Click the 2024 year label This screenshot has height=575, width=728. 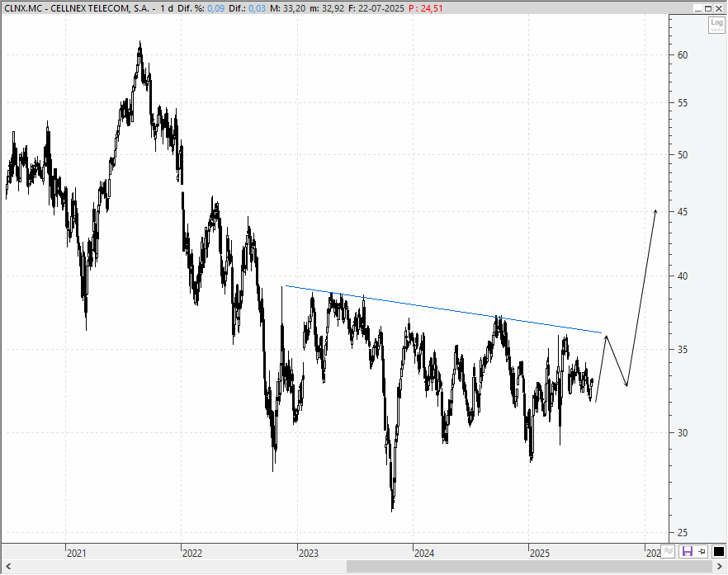[424, 554]
